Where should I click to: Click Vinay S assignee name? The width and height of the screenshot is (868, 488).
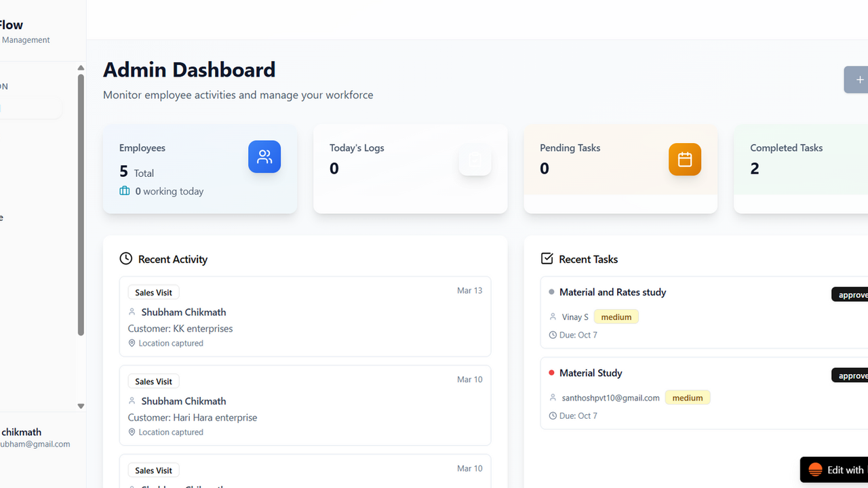(575, 317)
